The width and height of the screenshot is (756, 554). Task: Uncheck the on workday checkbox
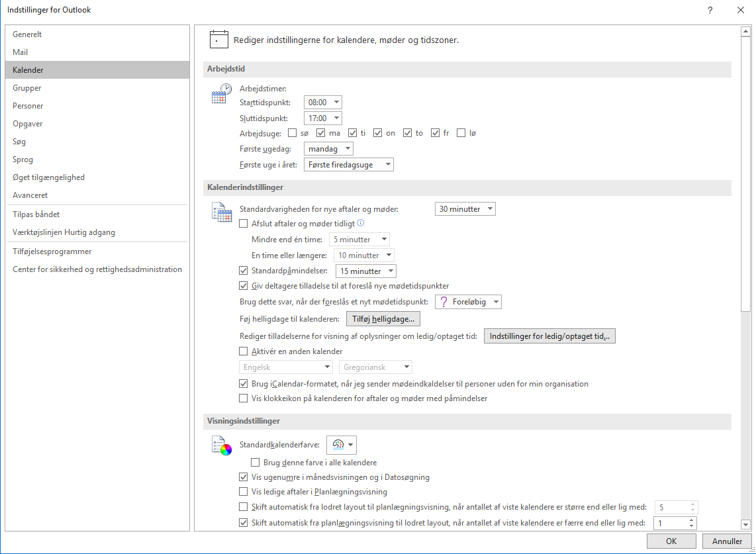click(x=377, y=132)
